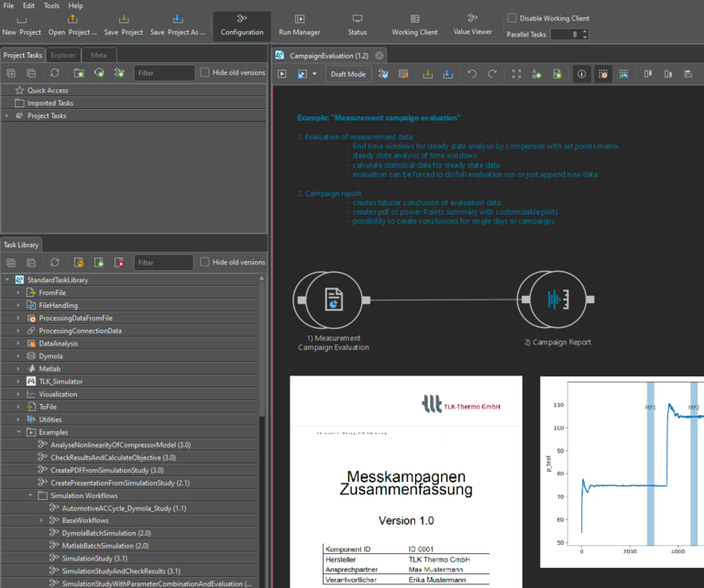Click the Undo arrow in workflow toolbar
The image size is (704, 588).
(472, 74)
